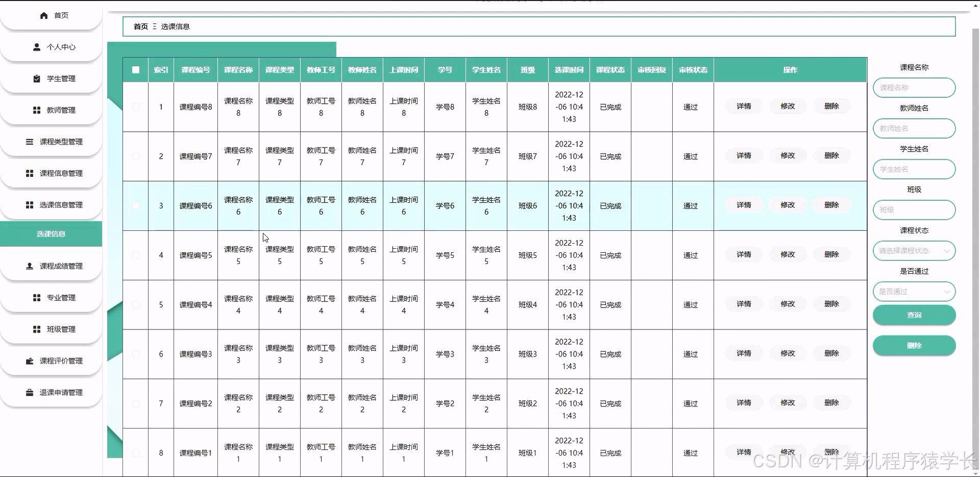This screenshot has width=980, height=477.
Task: Click the 选课时间 column header
Action: (569, 70)
